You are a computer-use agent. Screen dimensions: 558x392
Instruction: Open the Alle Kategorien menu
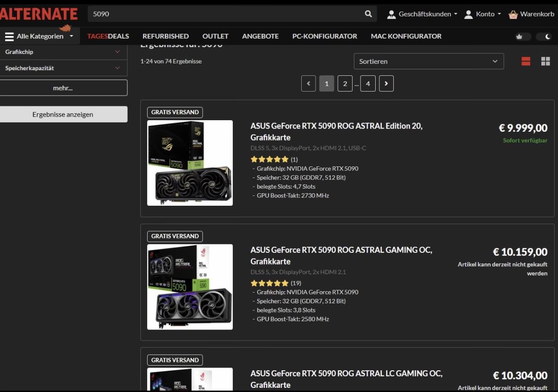pos(39,36)
